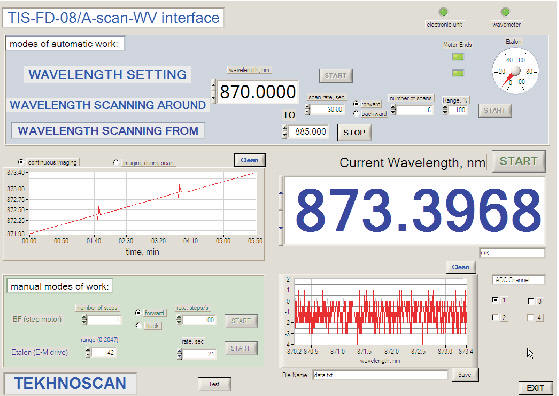Click the STOP button next to 985.000
This screenshot has width=559, height=396.
[x=354, y=132]
